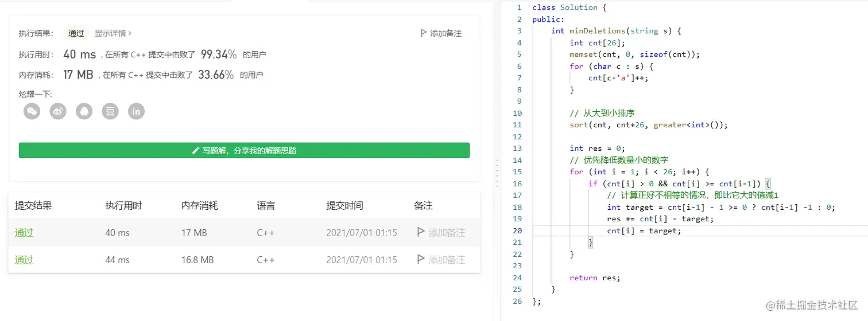868x321 pixels.
Task: Click the int res = 0; line
Action: [597, 148]
